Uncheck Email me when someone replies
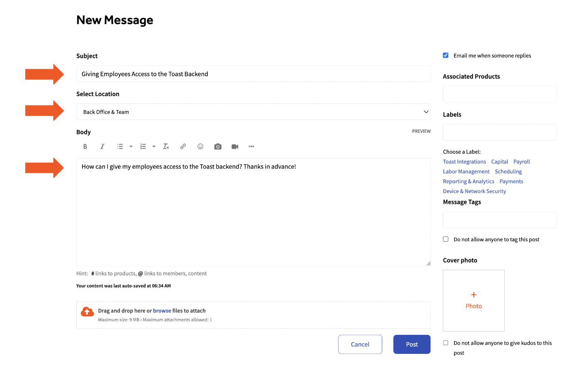588x372 pixels. (446, 55)
